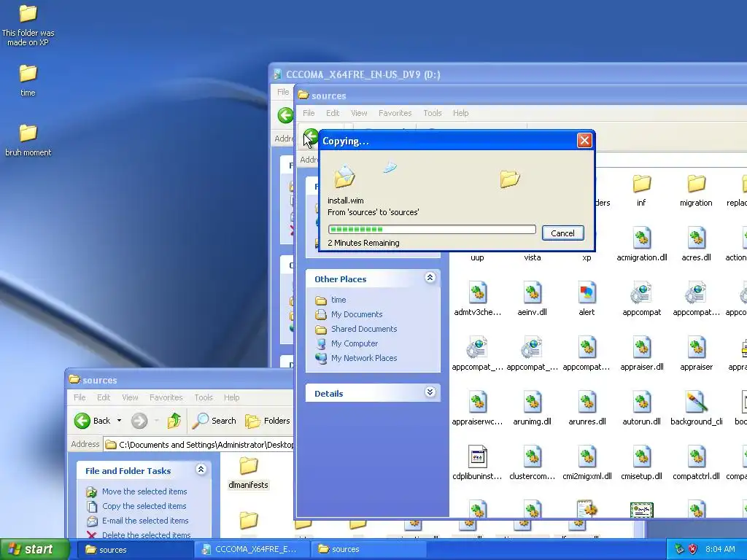Click the copy progress bar
The width and height of the screenshot is (747, 560).
432,230
